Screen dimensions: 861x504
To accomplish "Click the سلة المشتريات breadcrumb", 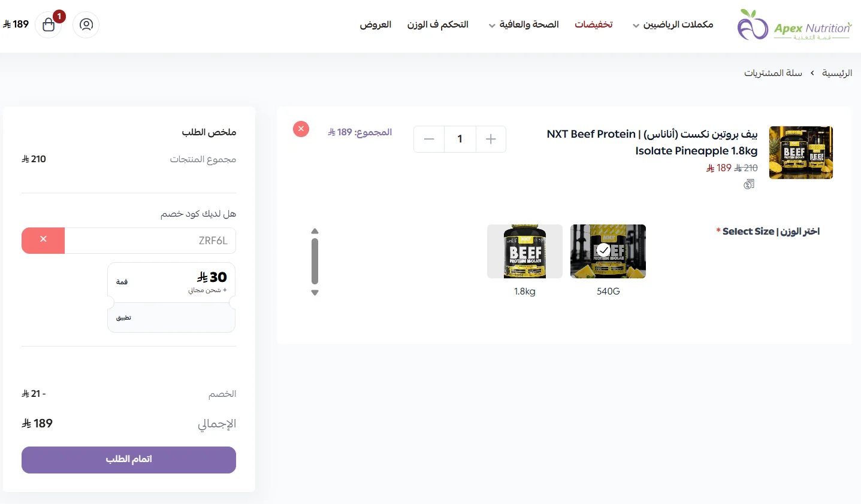I will point(773,73).
